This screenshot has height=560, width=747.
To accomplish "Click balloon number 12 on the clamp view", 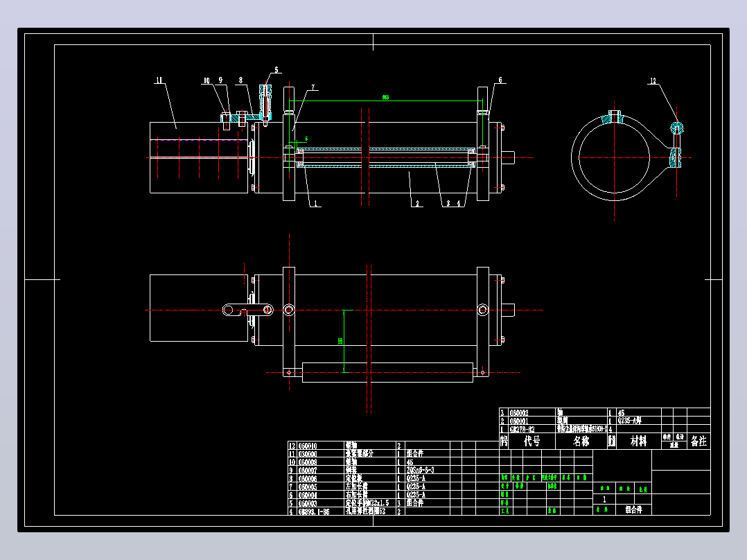I will click(x=653, y=81).
